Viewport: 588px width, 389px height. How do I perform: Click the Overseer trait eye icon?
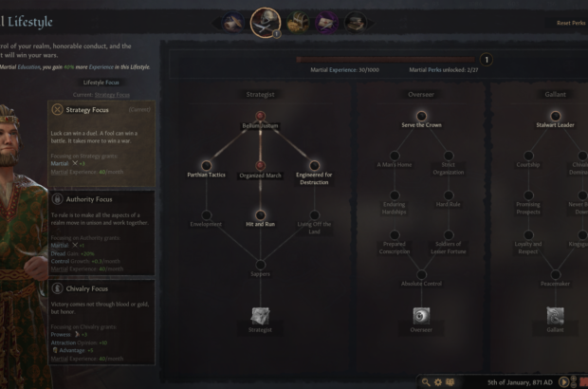point(421,316)
